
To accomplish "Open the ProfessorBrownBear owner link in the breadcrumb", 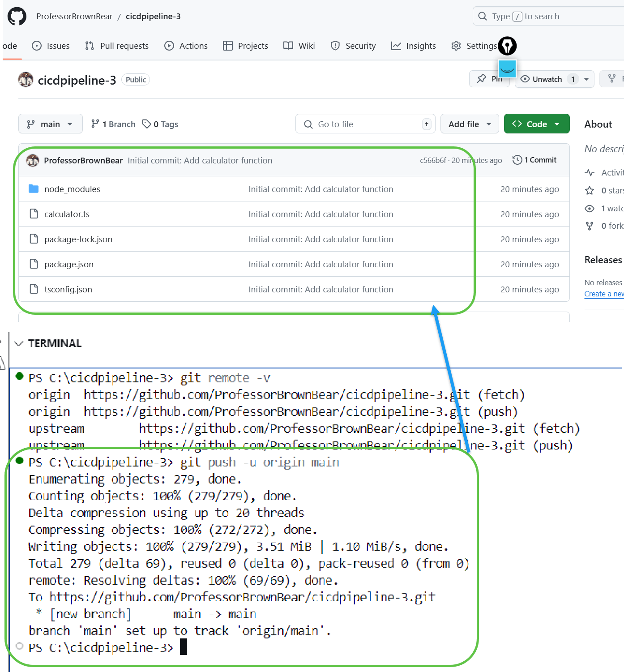I will [x=74, y=17].
